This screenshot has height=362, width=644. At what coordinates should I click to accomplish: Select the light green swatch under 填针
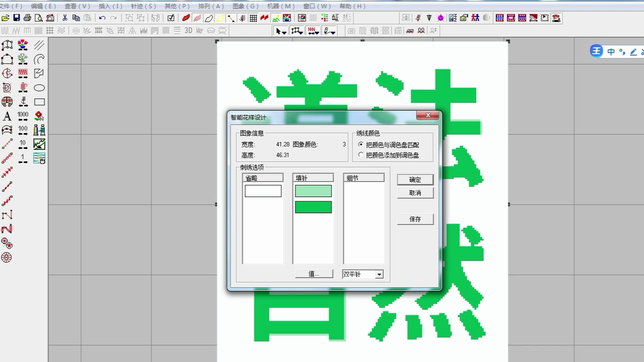tap(313, 191)
